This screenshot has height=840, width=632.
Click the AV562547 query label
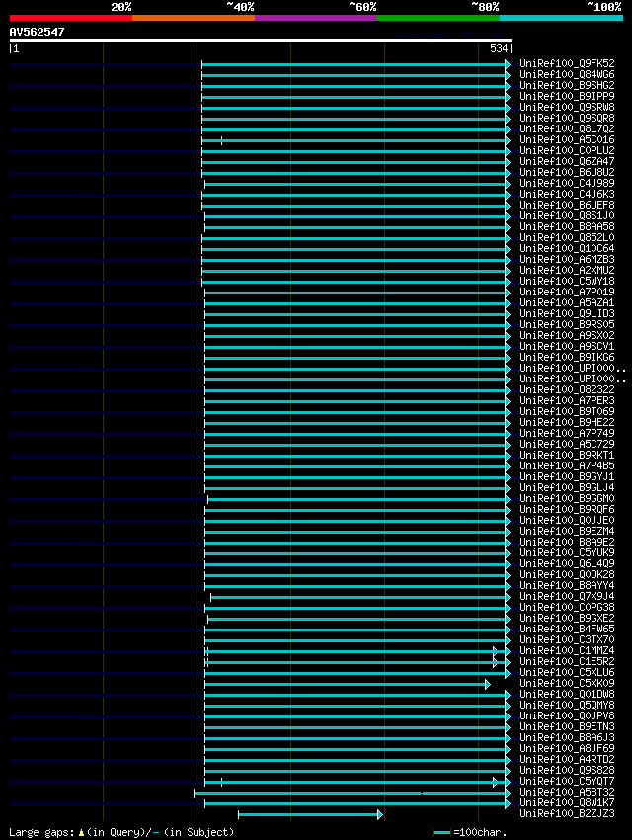pos(37,32)
